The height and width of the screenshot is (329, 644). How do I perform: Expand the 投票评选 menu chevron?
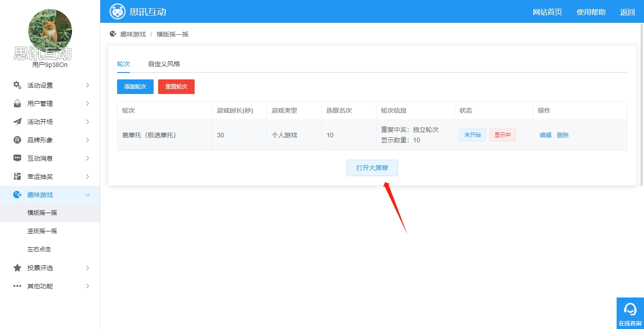point(88,268)
